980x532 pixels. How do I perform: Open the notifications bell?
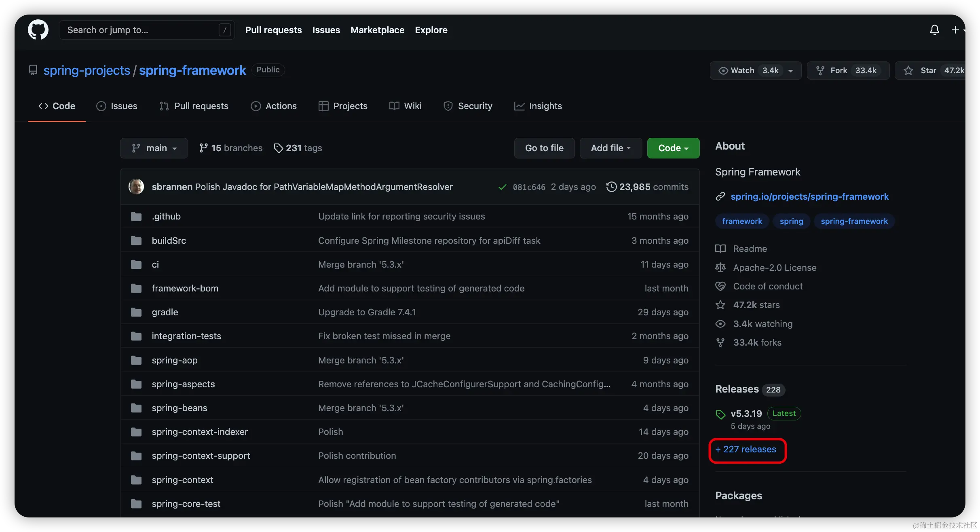(934, 30)
